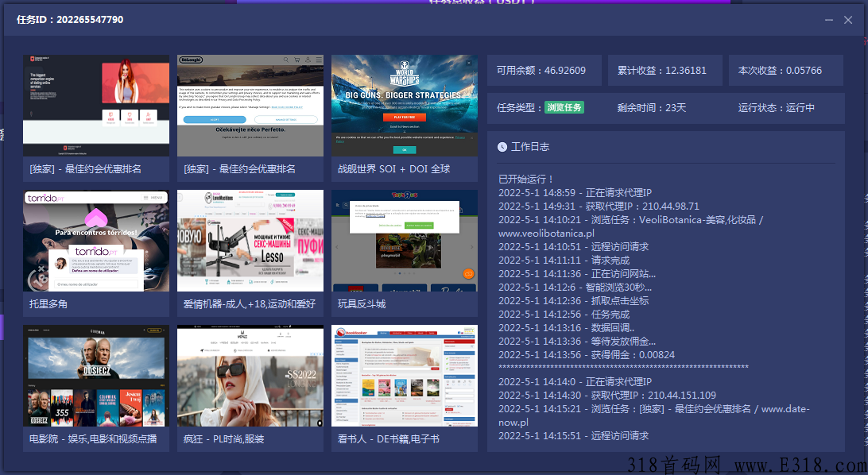Open the SS2022 fashion site thumbnail
This screenshot has width=868, height=475.
point(250,376)
